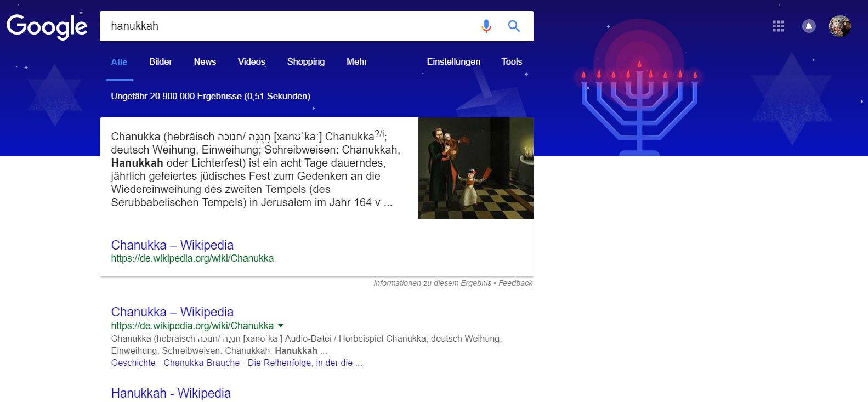Open the Einstellungen menu
The image size is (868, 402).
(x=453, y=62)
